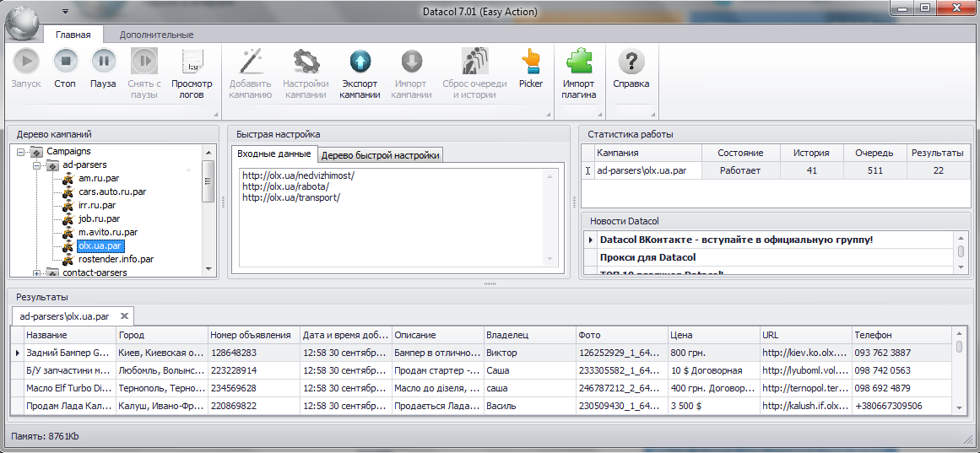Switch to the Главная ribbon tab
This screenshot has width=980, height=453.
[73, 35]
